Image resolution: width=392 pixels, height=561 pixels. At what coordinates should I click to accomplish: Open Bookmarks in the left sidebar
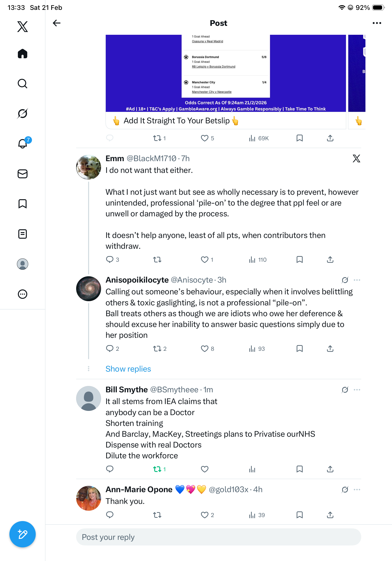tap(23, 204)
